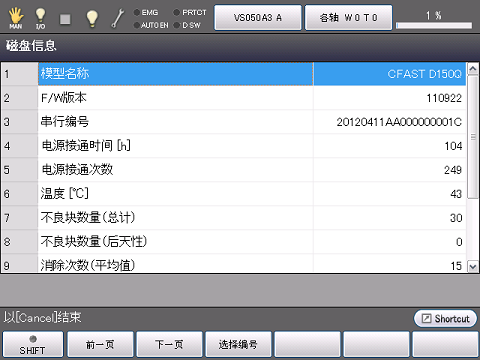
Task: Click the 110922 firmware value
Action: [x=444, y=98]
